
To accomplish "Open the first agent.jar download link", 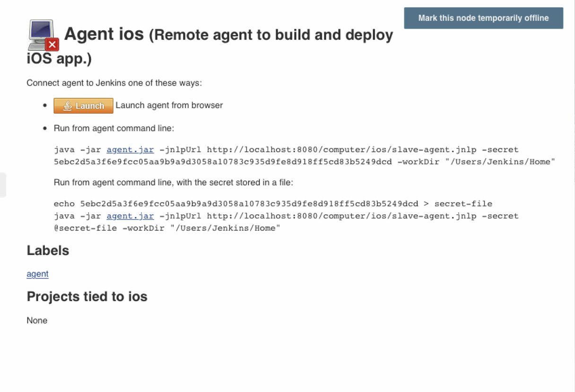I will point(130,150).
